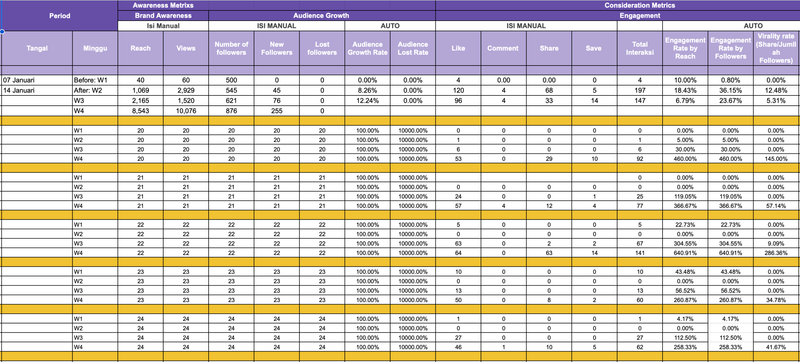Select the Engagement Rate by Reach header
800x362 pixels.
685,48
